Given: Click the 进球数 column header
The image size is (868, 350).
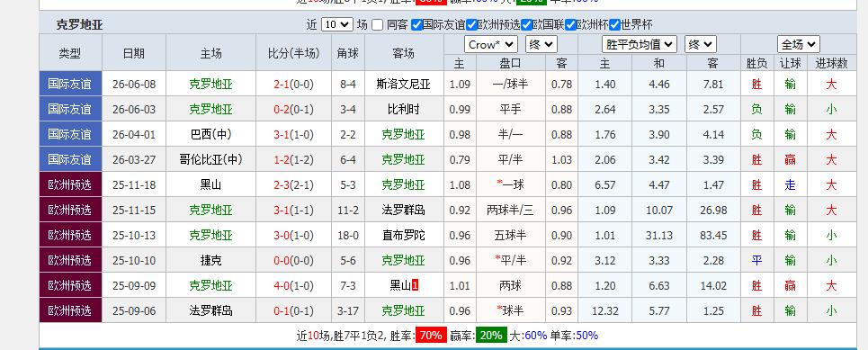Looking at the screenshot, I should click(831, 63).
